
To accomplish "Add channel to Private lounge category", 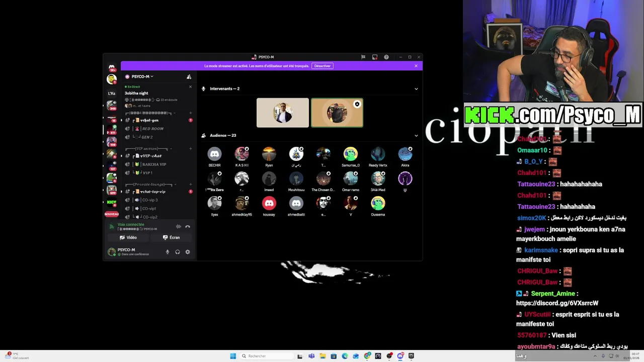I will point(190,185).
